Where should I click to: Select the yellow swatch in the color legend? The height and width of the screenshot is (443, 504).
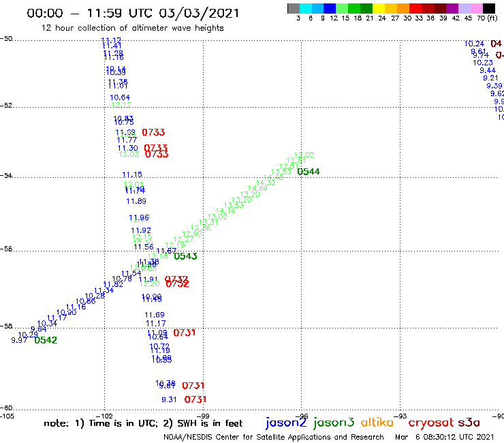[x=379, y=8]
